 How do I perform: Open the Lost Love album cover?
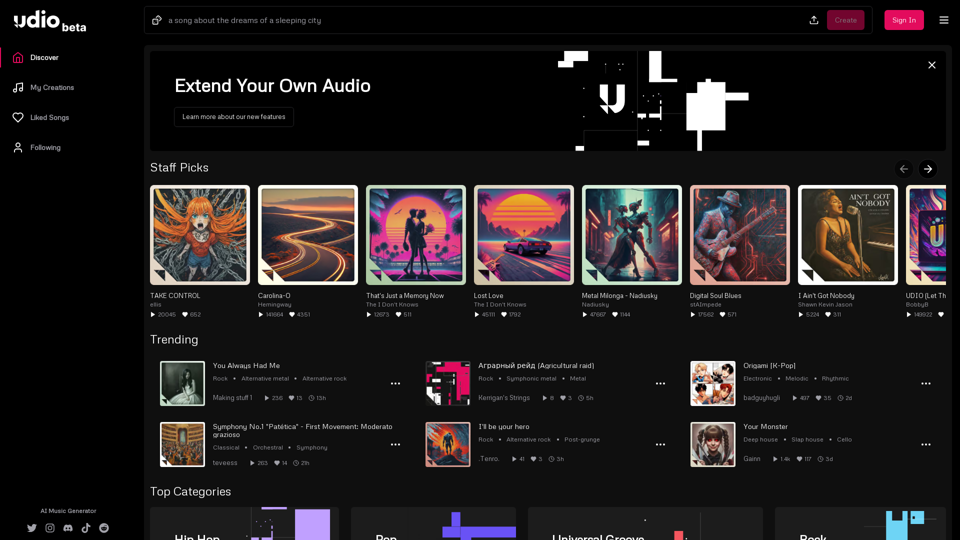pos(523,235)
